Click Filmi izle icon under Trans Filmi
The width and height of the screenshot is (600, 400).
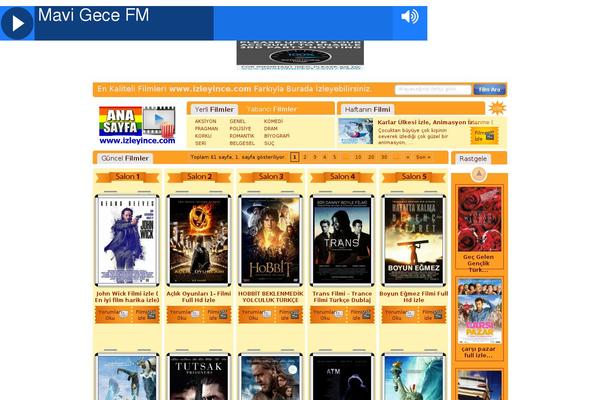coord(361,315)
